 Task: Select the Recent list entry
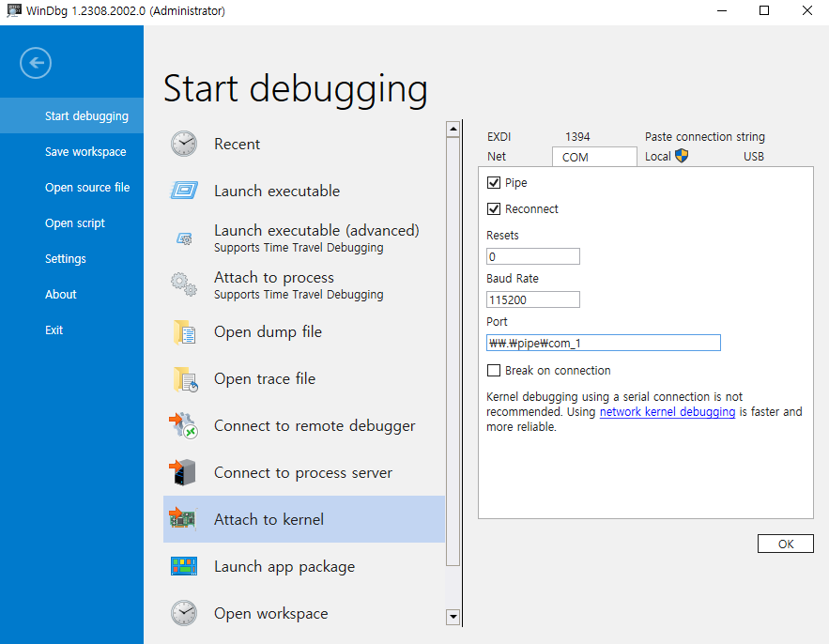point(304,144)
